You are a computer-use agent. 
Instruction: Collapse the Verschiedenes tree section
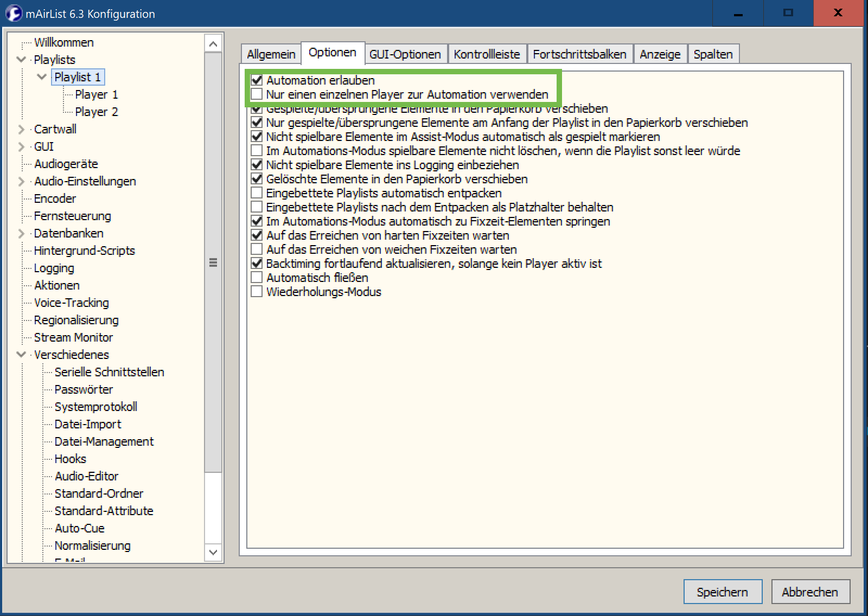[22, 355]
